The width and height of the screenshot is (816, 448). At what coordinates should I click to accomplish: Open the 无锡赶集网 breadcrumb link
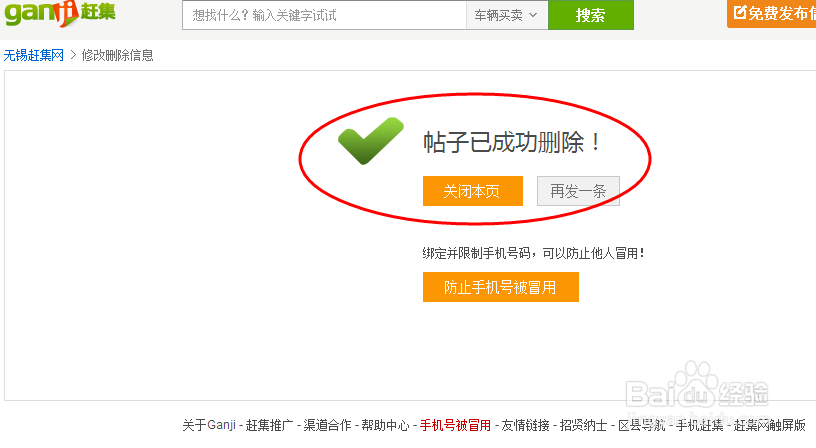click(34, 55)
